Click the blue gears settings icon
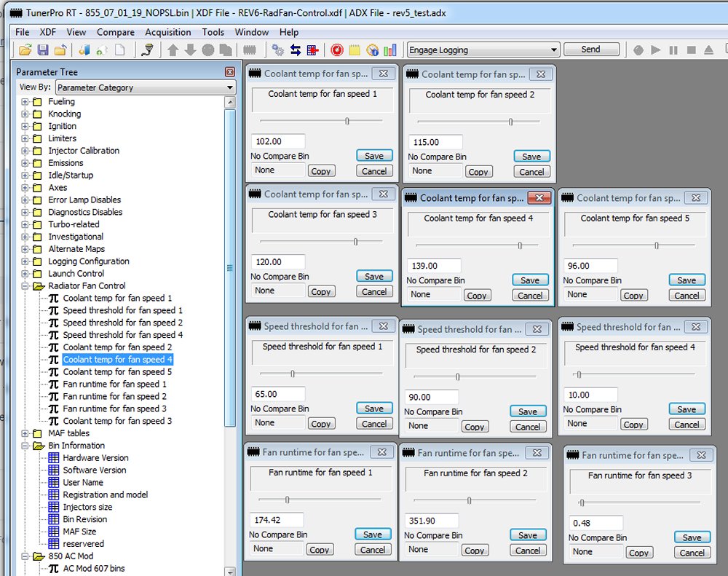Screen dimensions: 728x576 (277, 50)
